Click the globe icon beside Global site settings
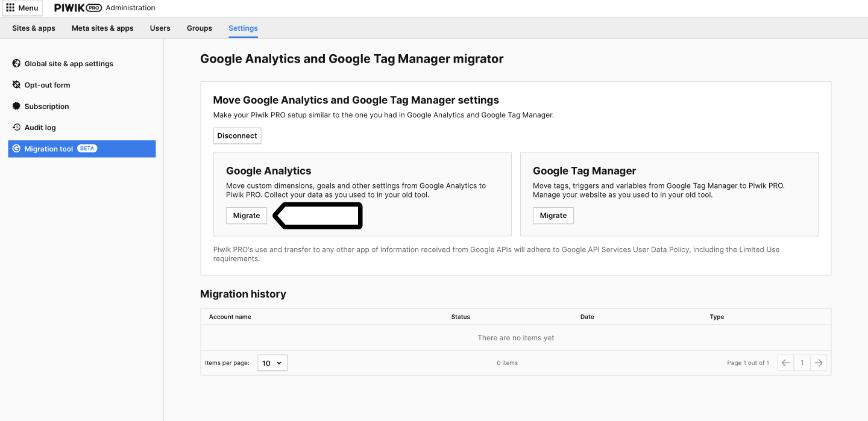 click(17, 63)
